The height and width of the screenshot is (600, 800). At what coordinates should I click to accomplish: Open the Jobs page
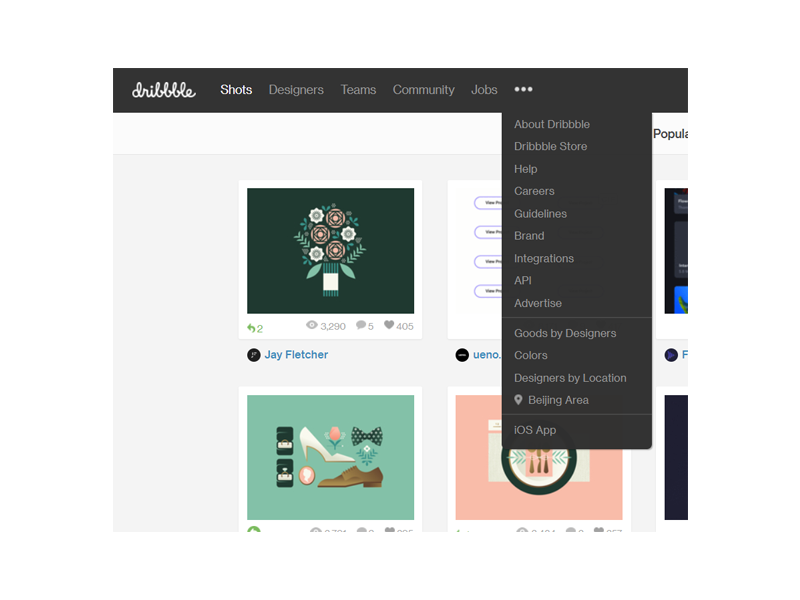pos(484,90)
